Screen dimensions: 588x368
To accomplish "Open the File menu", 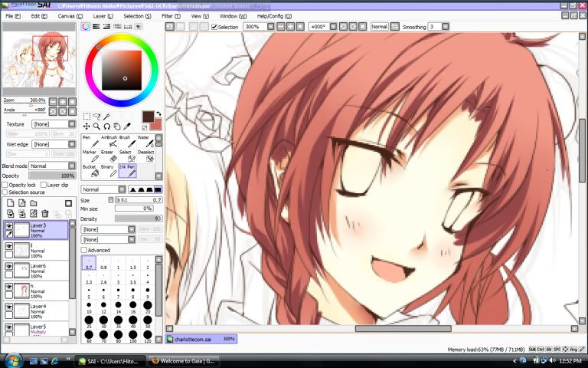I will [x=13, y=16].
